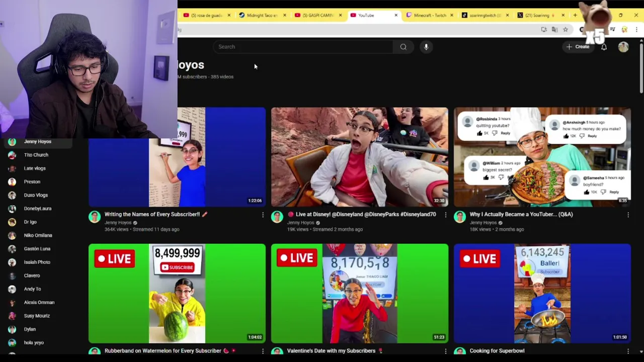Open options menu for Writing the Names video
The image size is (644, 362).
coord(263,215)
